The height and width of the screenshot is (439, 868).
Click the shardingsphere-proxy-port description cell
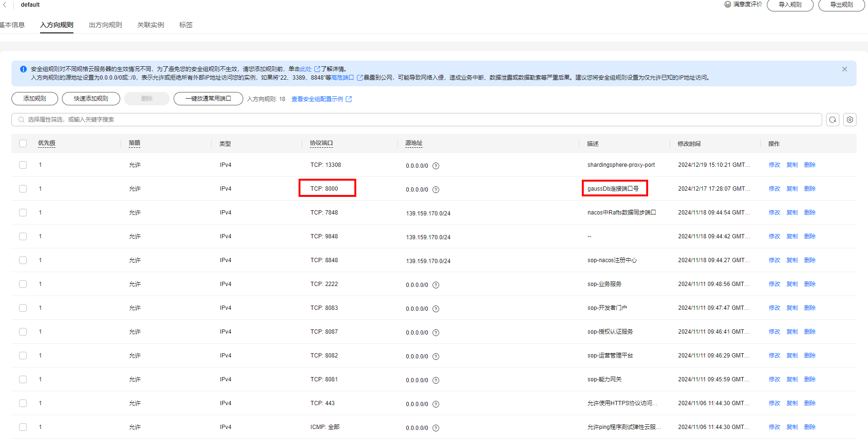621,165
